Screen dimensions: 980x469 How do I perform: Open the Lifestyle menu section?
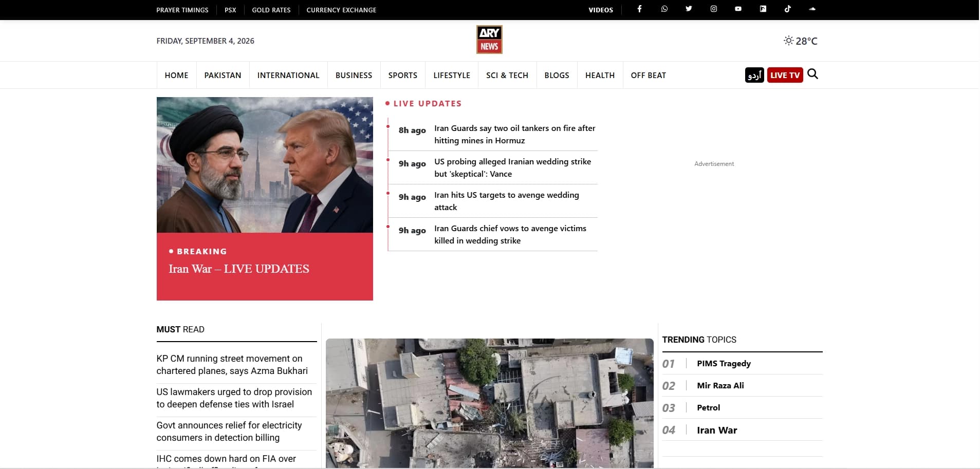coord(452,75)
